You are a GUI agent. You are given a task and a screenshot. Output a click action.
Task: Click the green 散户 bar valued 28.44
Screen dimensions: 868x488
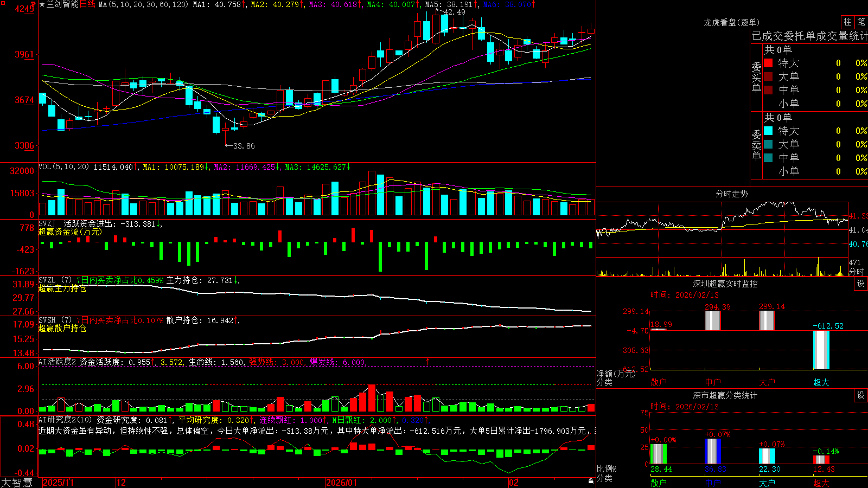pyautogui.click(x=659, y=454)
